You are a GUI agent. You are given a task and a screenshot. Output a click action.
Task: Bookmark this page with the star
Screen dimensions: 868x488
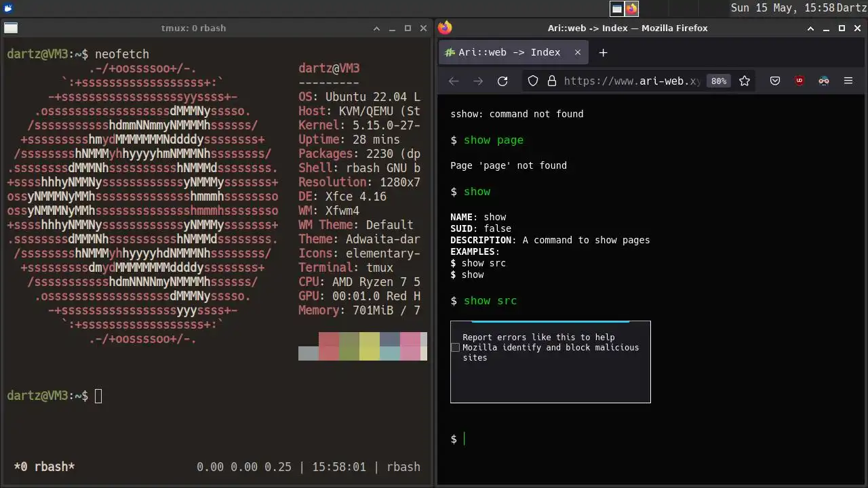(x=745, y=81)
